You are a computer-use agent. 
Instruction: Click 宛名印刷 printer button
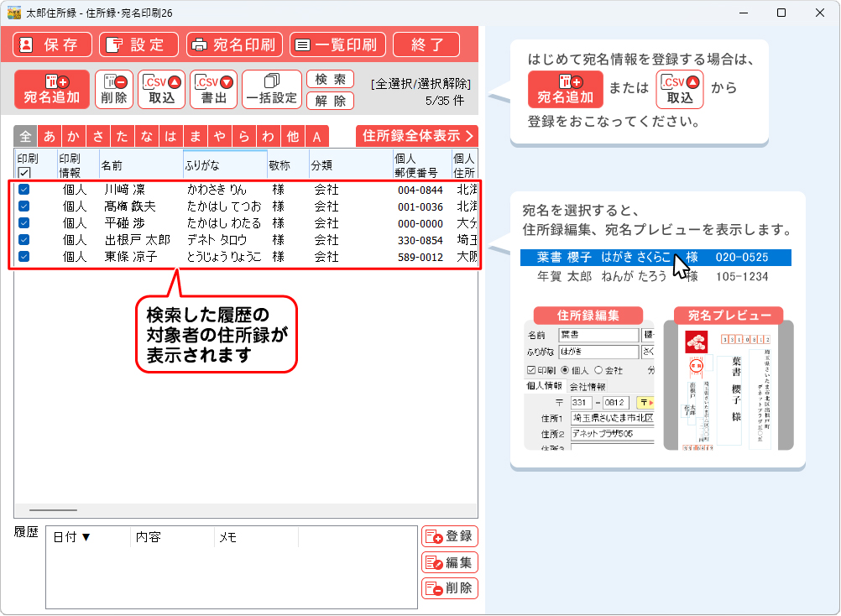tap(232, 44)
